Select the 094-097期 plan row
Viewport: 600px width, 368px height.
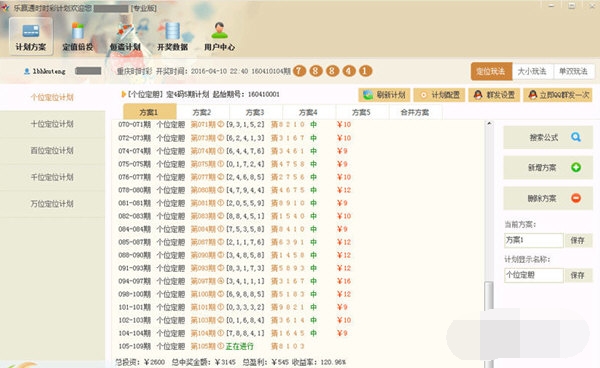pyautogui.click(x=235, y=281)
